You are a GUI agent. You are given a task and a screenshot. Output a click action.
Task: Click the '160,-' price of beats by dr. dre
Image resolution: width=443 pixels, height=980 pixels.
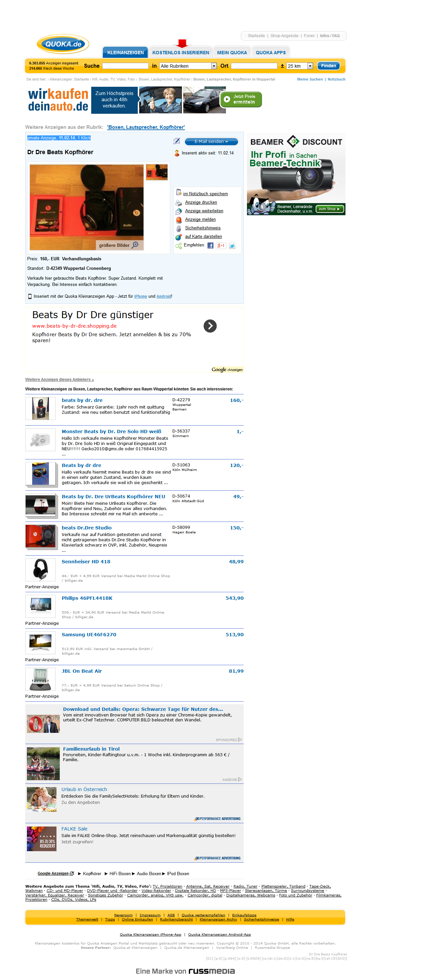pyautogui.click(x=236, y=400)
